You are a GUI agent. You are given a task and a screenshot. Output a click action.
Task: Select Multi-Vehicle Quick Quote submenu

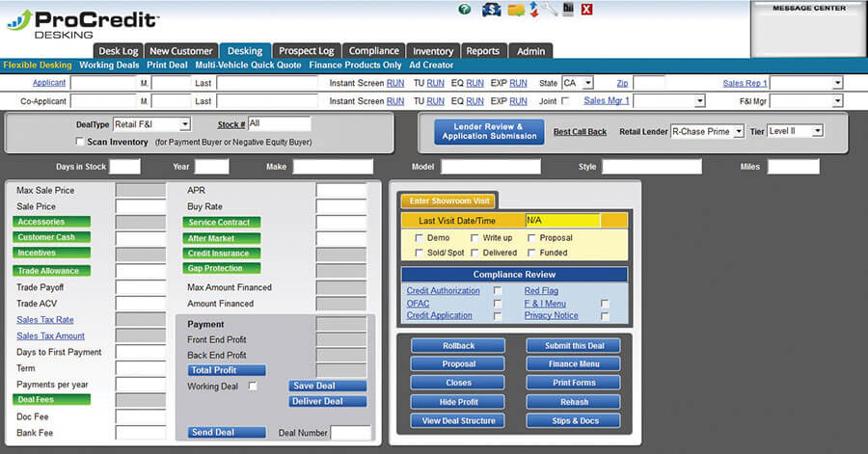pos(248,66)
